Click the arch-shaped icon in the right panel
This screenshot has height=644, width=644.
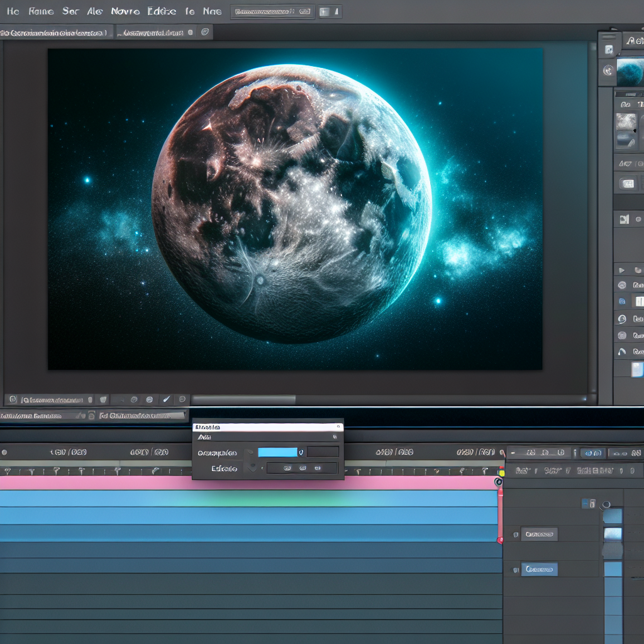coord(622,352)
